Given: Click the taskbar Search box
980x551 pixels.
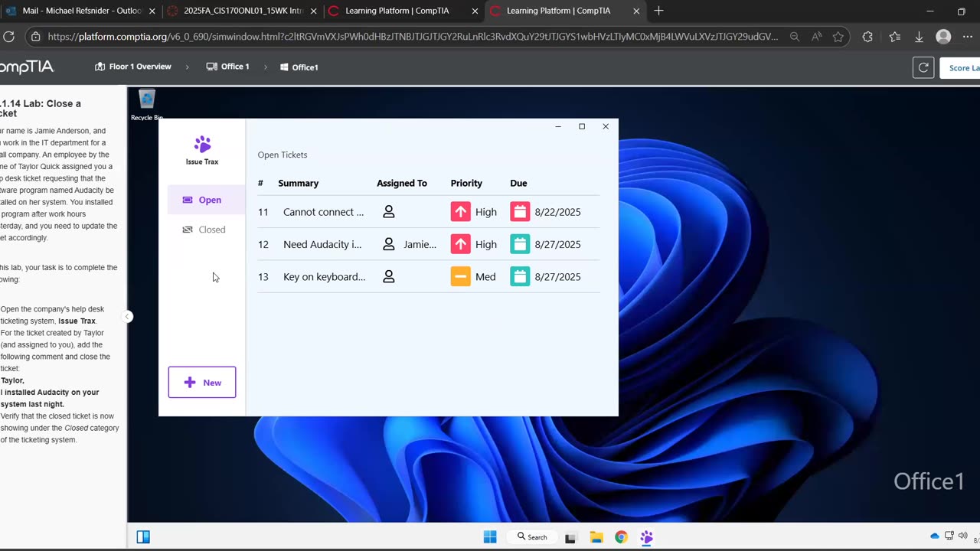Looking at the screenshot, I should point(532,537).
